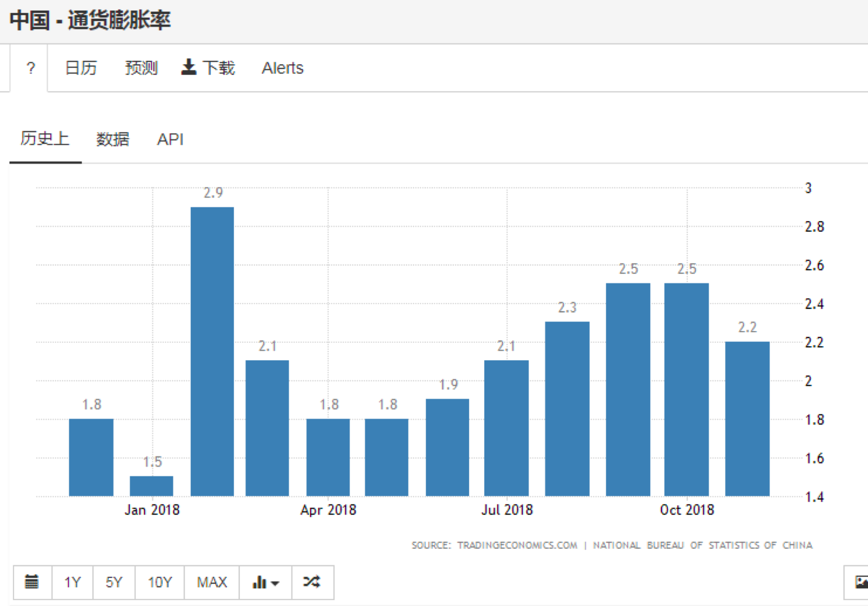The width and height of the screenshot is (868, 606).
Task: Click the 1.5 bar above Jan 2018
Action: (x=152, y=486)
